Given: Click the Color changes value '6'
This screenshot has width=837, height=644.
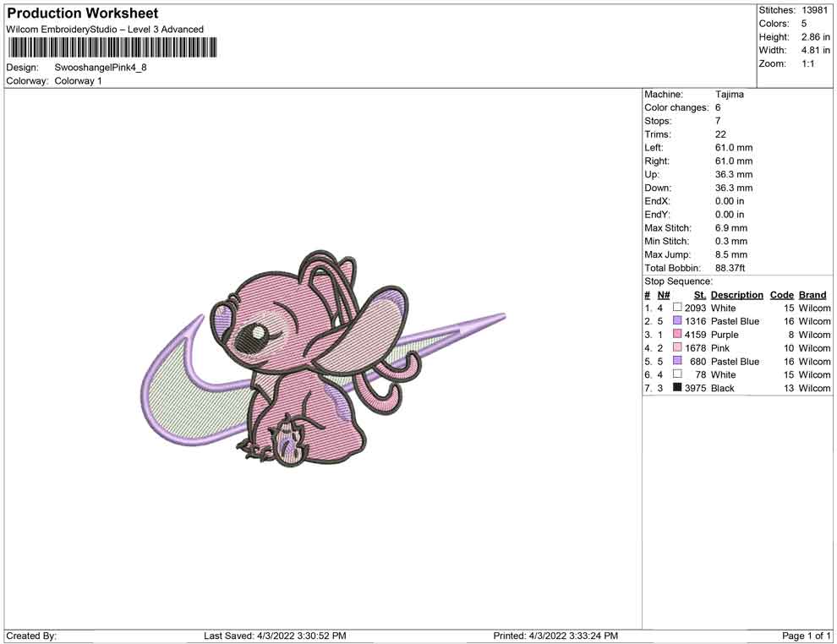Looking at the screenshot, I should (718, 108).
